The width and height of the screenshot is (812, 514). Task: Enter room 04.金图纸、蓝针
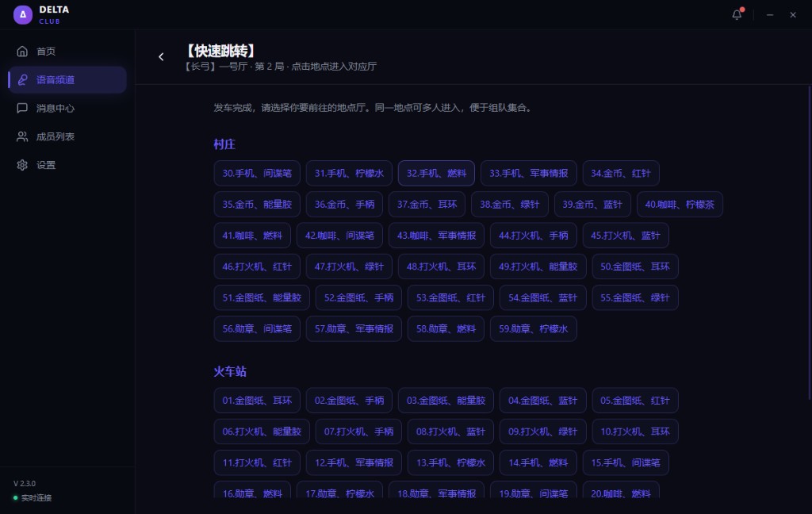click(x=542, y=401)
